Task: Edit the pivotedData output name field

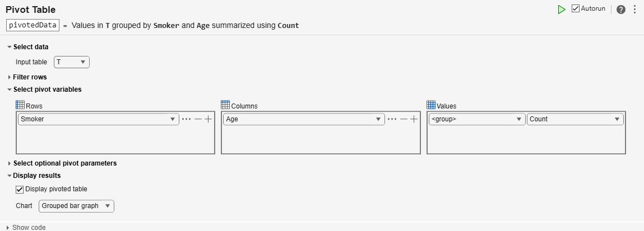Action: (x=33, y=25)
